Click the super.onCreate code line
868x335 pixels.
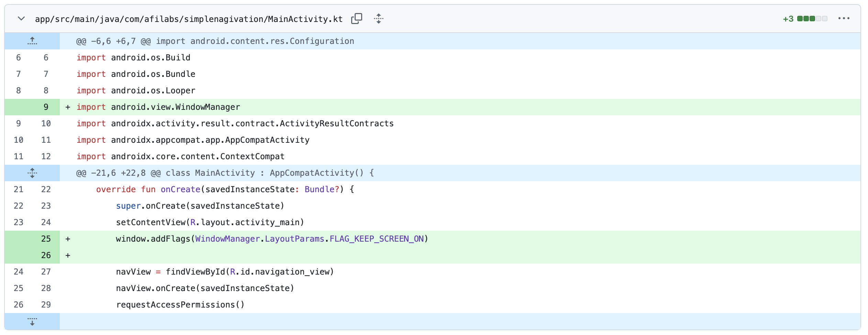(x=200, y=206)
